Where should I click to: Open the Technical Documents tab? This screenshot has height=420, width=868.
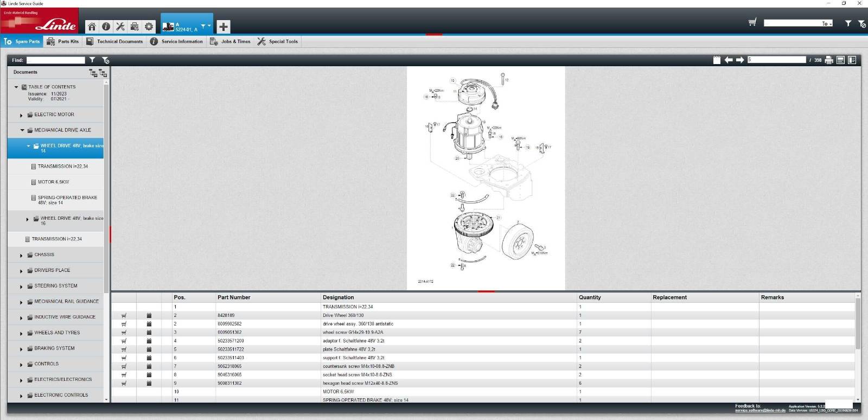click(x=114, y=41)
